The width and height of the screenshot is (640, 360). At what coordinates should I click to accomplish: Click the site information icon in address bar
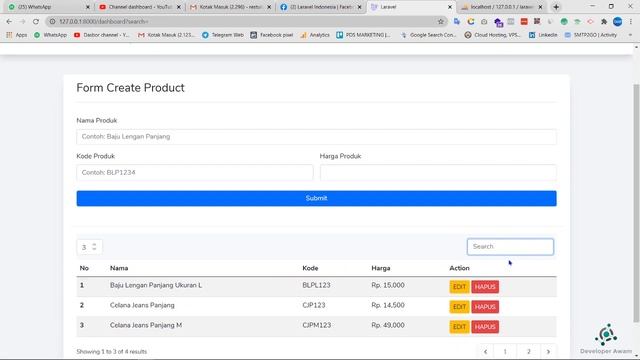[52, 22]
